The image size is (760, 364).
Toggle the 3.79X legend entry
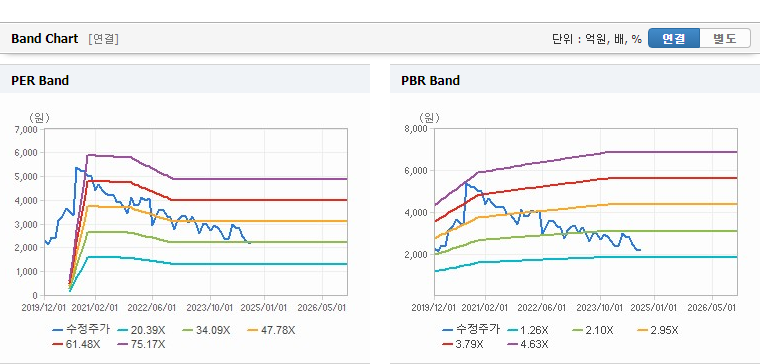click(463, 344)
